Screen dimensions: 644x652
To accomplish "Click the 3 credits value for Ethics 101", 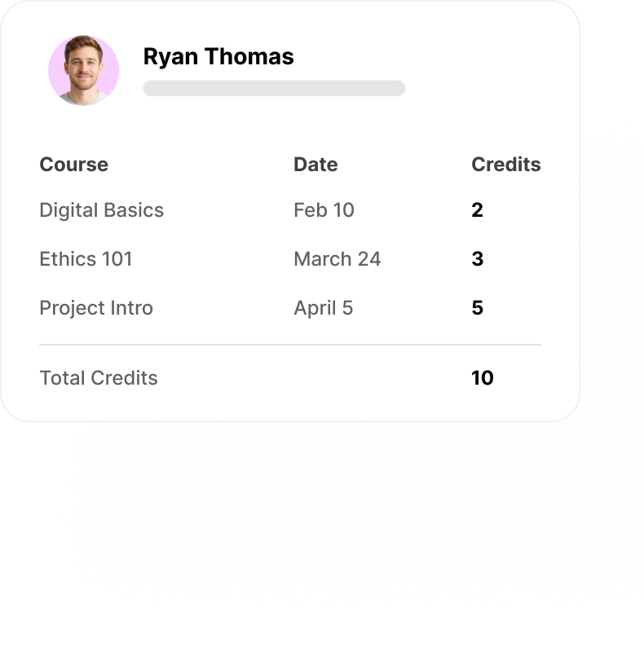I will coord(477,259).
